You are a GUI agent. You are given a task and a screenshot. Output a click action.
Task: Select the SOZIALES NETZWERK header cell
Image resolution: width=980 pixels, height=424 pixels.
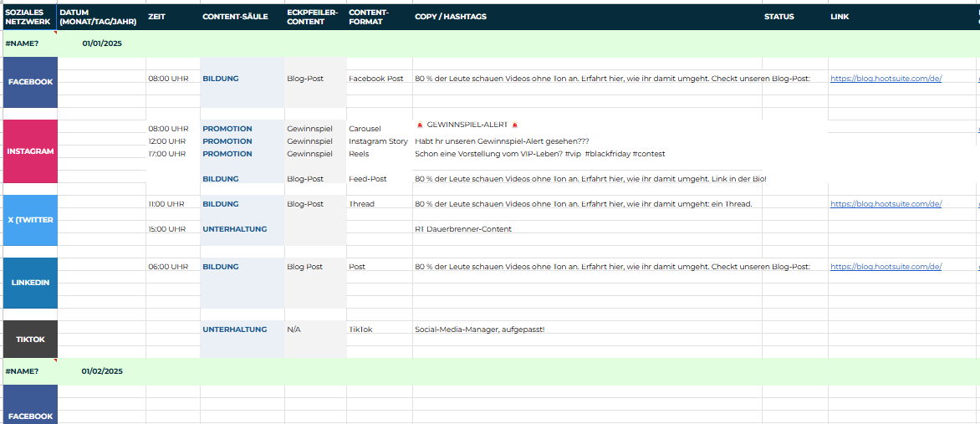[28, 17]
